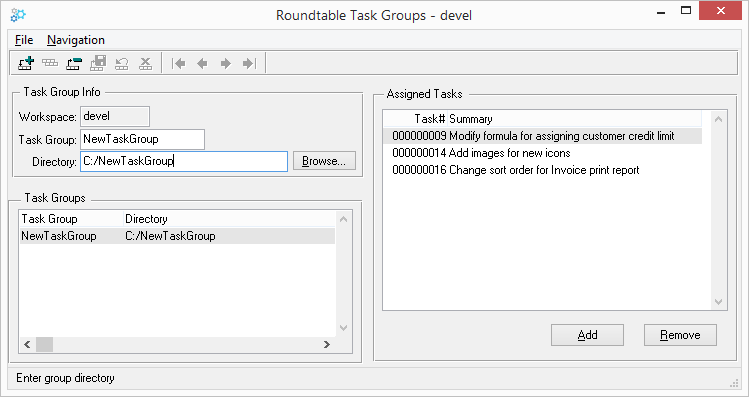This screenshot has height=397, width=749.
Task: Open the File menu
Action: [24, 40]
